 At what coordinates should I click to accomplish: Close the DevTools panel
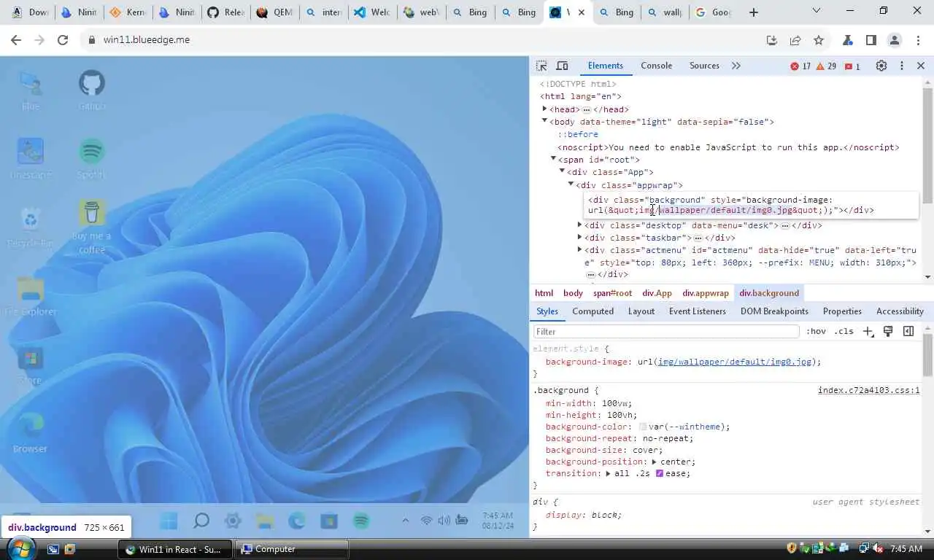[921, 66]
